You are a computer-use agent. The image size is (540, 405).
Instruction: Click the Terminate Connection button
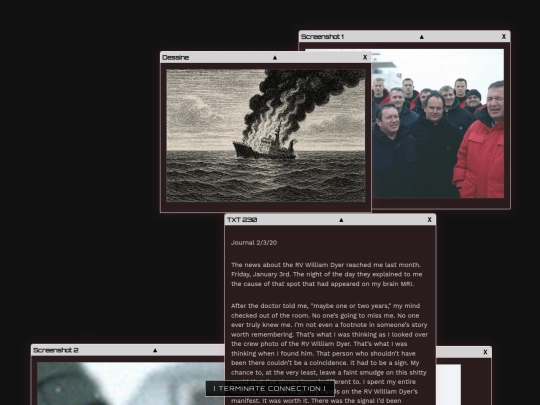point(270,388)
